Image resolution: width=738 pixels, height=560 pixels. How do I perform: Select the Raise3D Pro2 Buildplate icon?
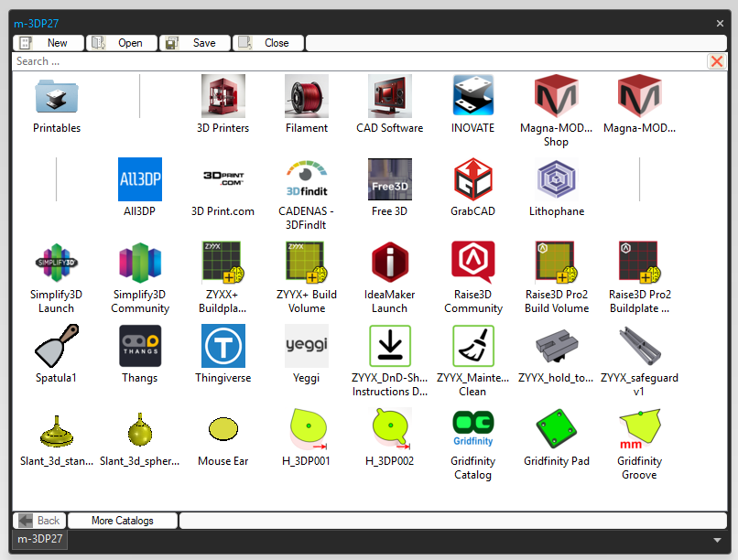coord(640,263)
